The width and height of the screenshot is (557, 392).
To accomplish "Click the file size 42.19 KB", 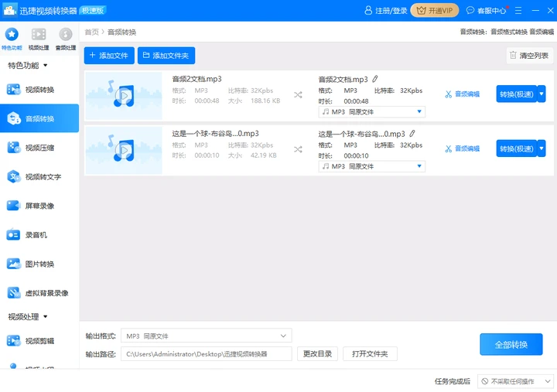I will click(x=263, y=155).
